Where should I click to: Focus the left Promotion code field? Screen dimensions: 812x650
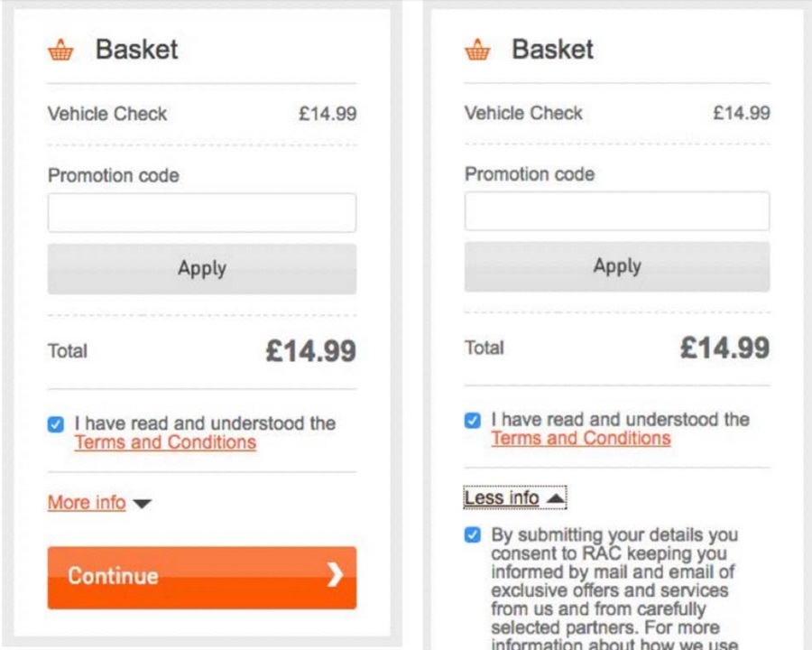tap(202, 212)
